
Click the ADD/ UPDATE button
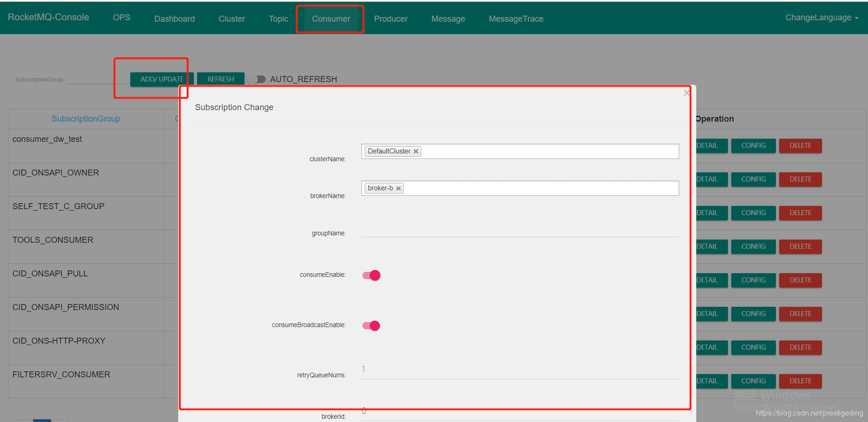coord(162,79)
